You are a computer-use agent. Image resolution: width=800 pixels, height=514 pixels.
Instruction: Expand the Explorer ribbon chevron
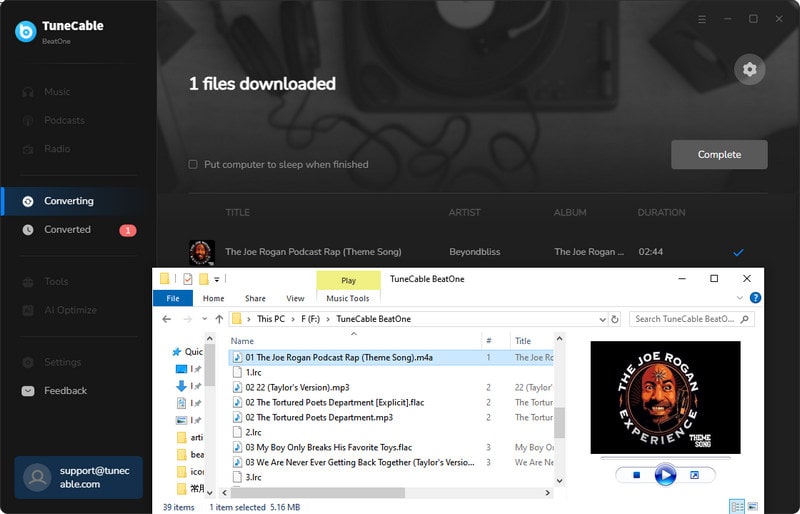point(740,298)
